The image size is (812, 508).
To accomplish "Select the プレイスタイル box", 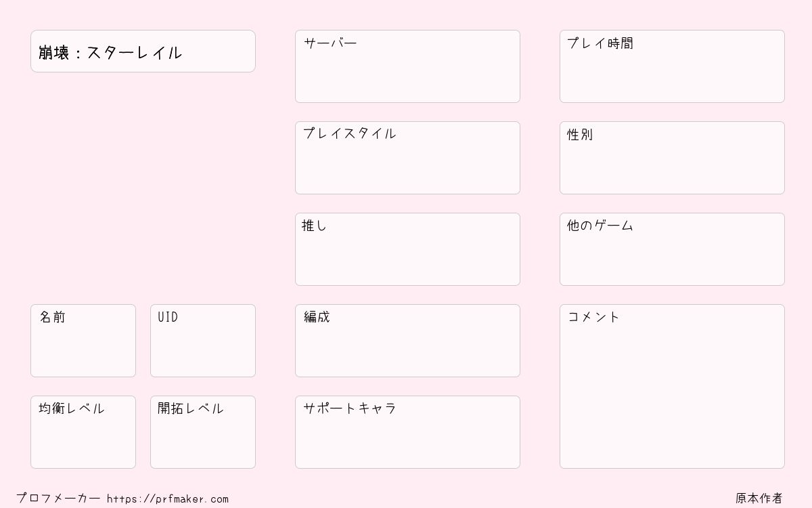I will point(407,158).
